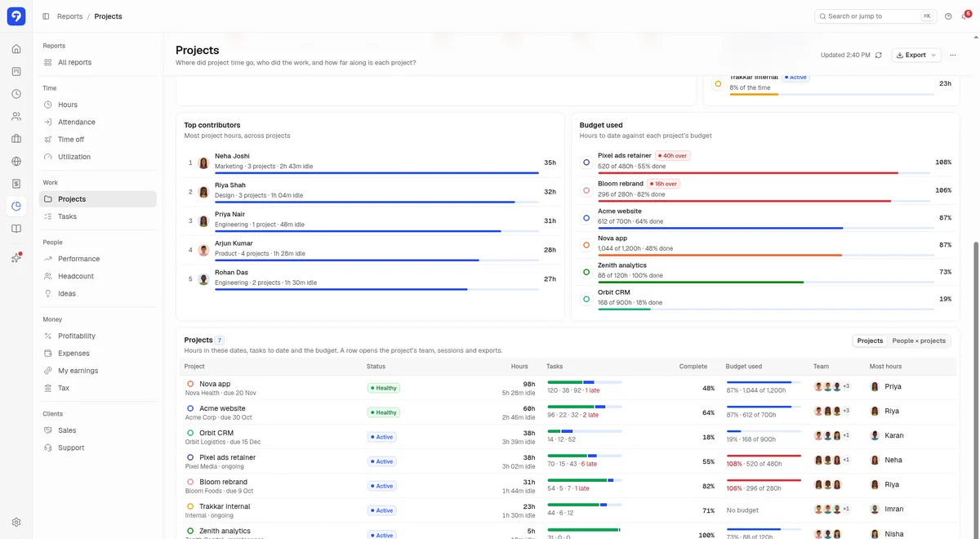This screenshot has height=539, width=980.
Task: Open the Home icon in the left rail
Action: (16, 49)
